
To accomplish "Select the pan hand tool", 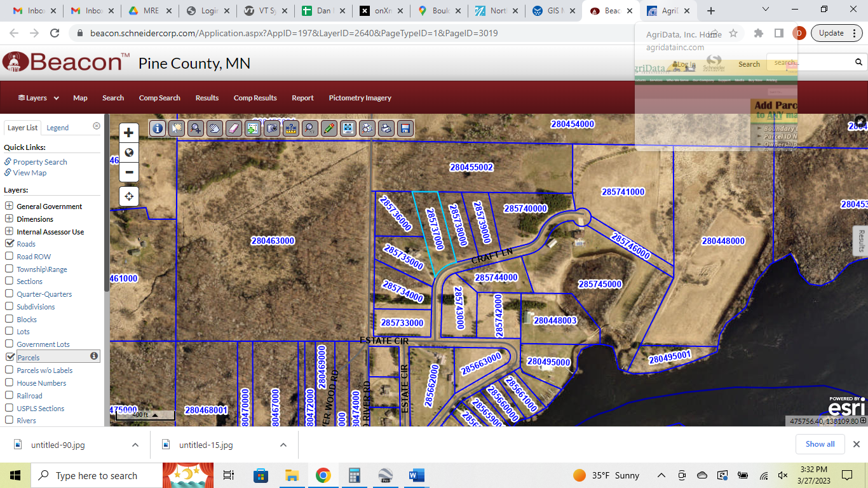I will tap(215, 128).
